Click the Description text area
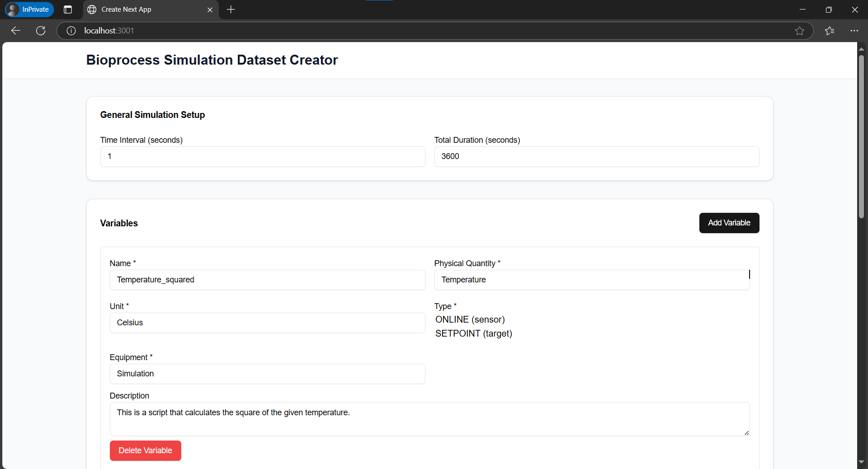This screenshot has height=469, width=868. click(429, 419)
